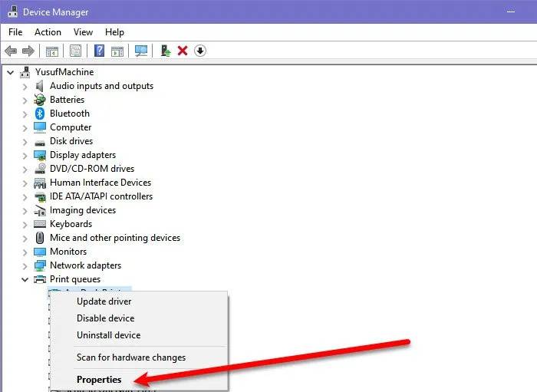Expand the Disk drives chevron
The height and width of the screenshot is (392, 537).
coord(25,142)
